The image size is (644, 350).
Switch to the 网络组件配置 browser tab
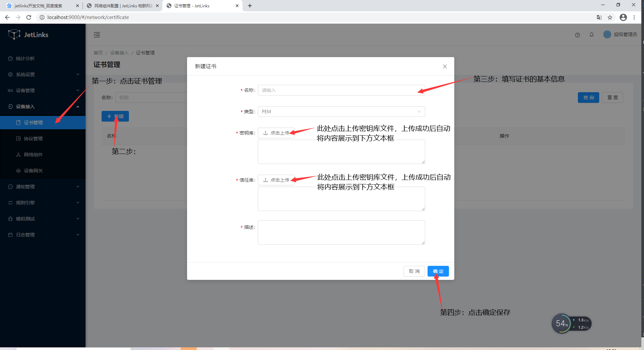point(120,6)
